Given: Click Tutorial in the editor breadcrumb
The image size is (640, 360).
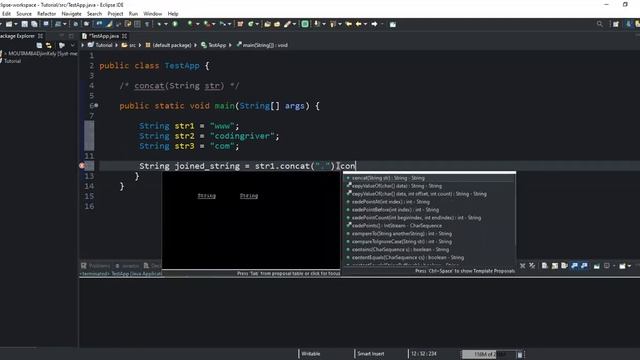Looking at the screenshot, I should tap(104, 45).
